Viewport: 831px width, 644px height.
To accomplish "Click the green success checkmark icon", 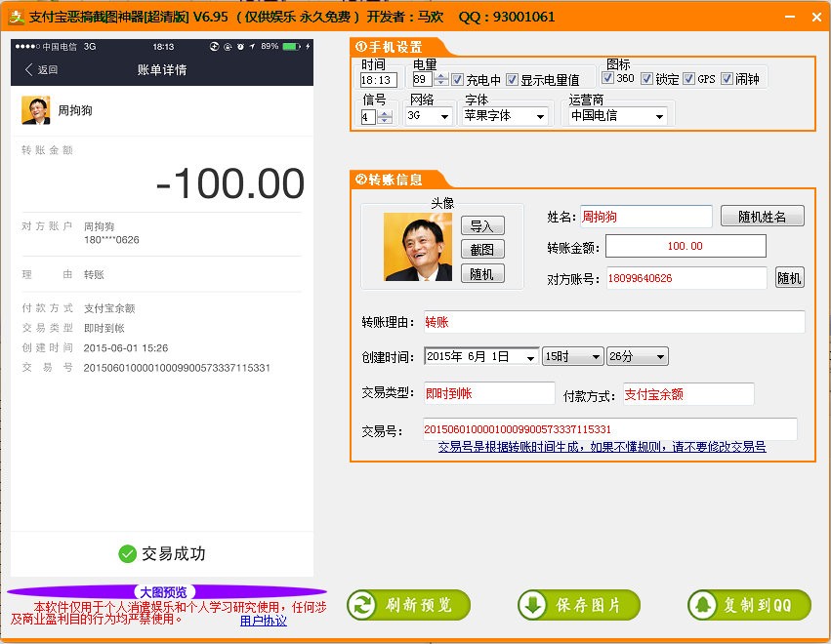I will pos(127,554).
